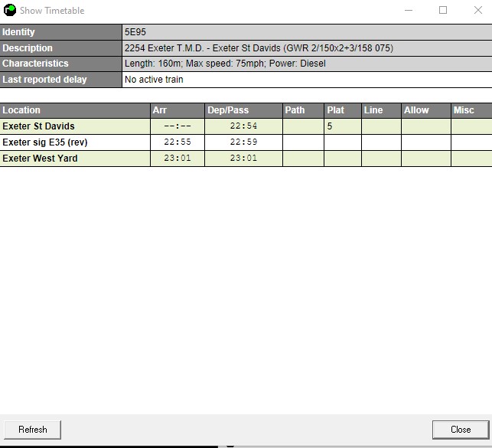Click the Misc column header
Viewport: 492px width, 448px height.
point(471,110)
